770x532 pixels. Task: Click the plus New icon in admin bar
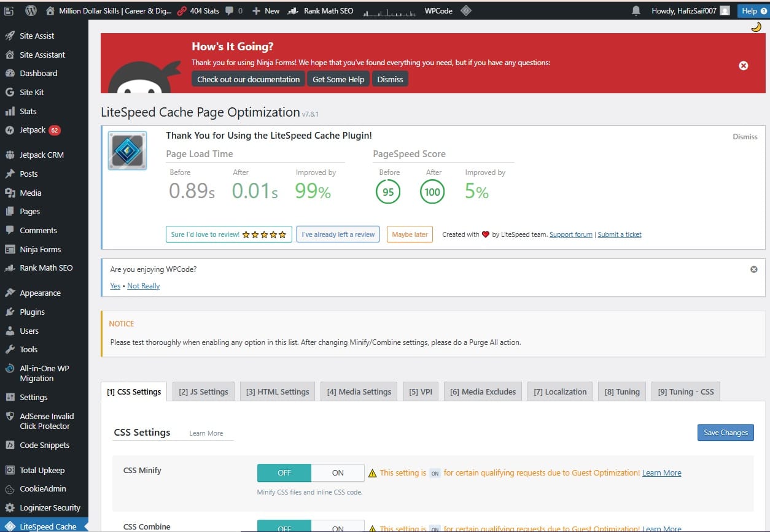pyautogui.click(x=256, y=10)
